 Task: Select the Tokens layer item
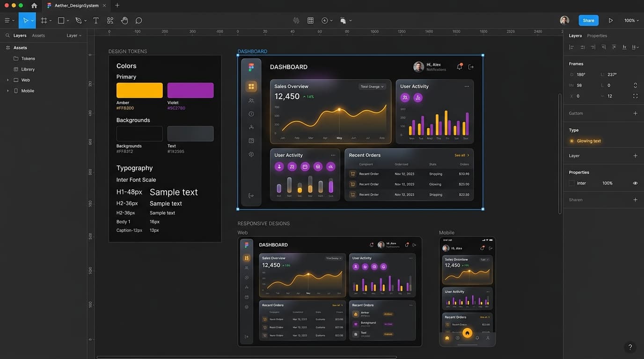click(x=28, y=58)
